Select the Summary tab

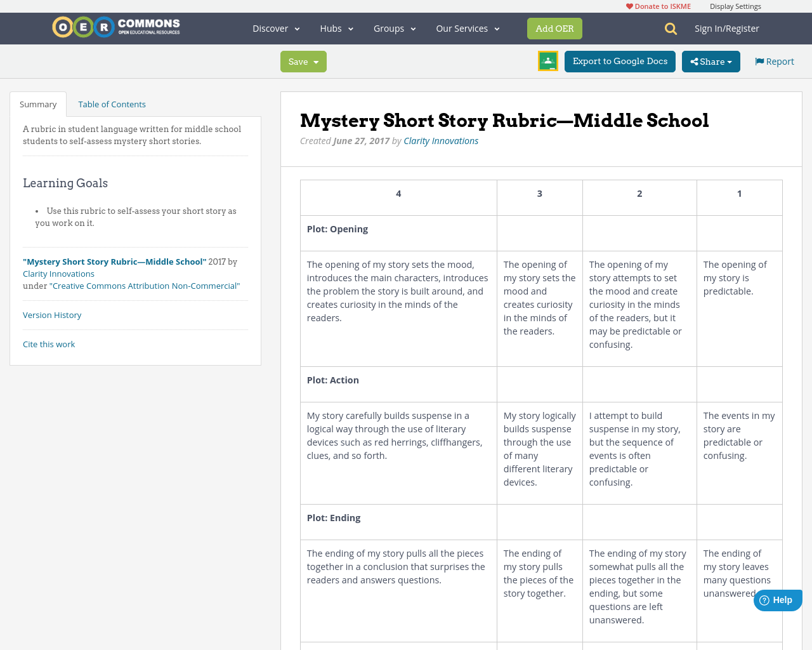point(37,103)
